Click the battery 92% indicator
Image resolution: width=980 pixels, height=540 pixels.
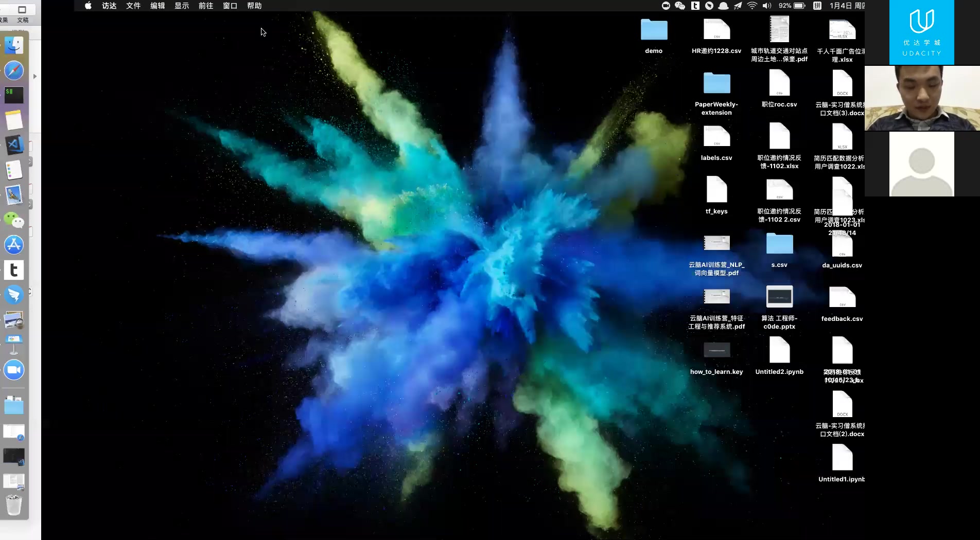click(x=792, y=6)
